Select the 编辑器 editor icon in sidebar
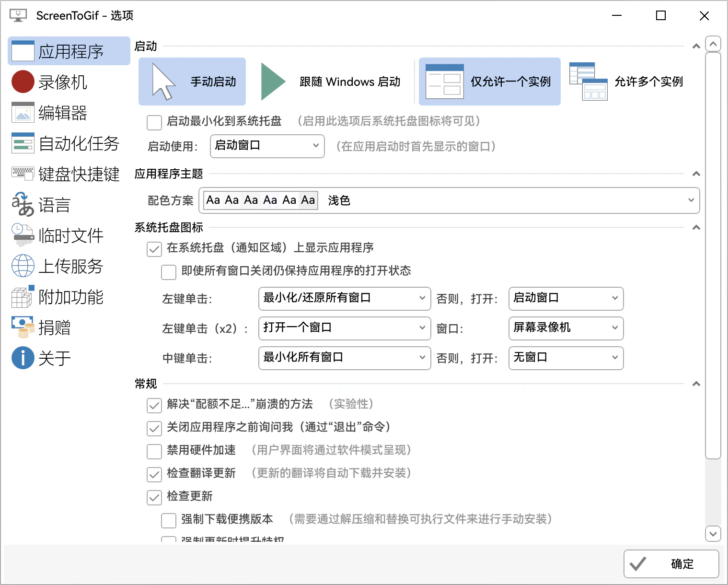The height and width of the screenshot is (585, 728). point(23,113)
